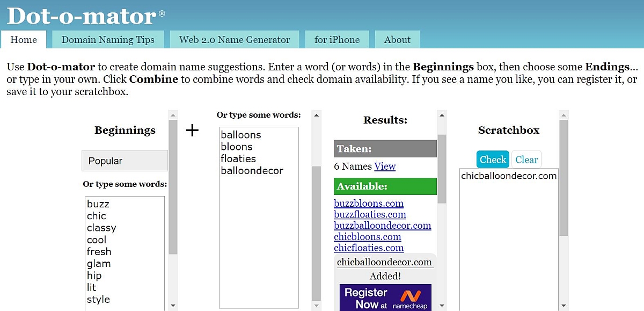Go to the for iPhone tab
644x311 pixels.
(337, 40)
